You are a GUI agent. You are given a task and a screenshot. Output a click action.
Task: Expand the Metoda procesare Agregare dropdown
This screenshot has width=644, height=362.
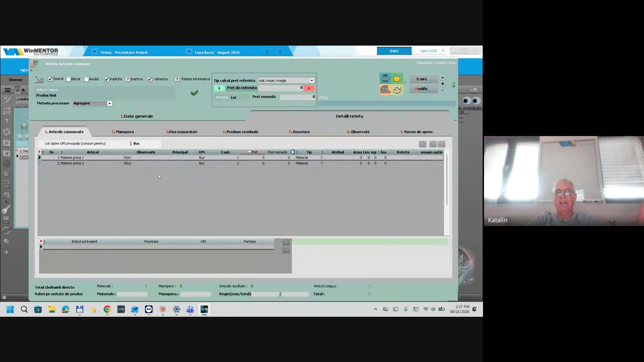(109, 103)
